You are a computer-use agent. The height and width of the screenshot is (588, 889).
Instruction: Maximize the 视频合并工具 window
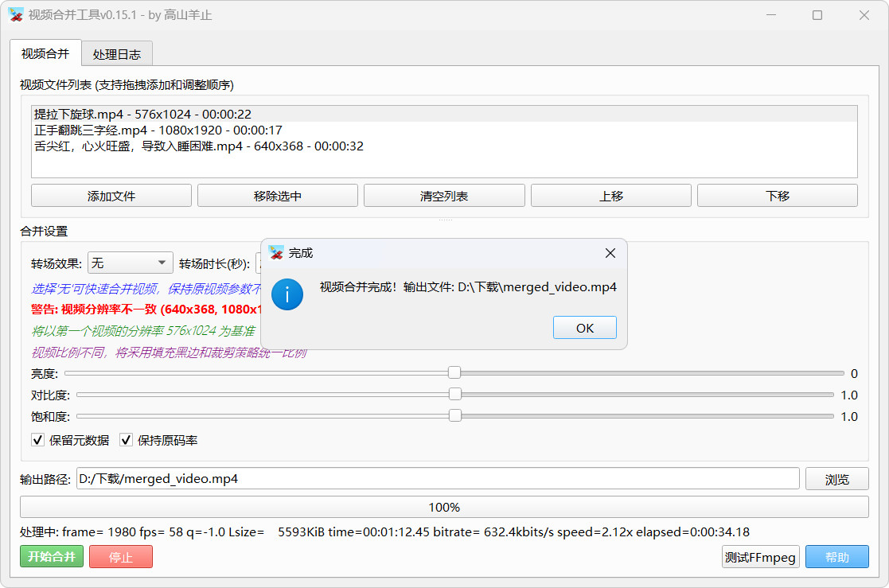coord(817,15)
